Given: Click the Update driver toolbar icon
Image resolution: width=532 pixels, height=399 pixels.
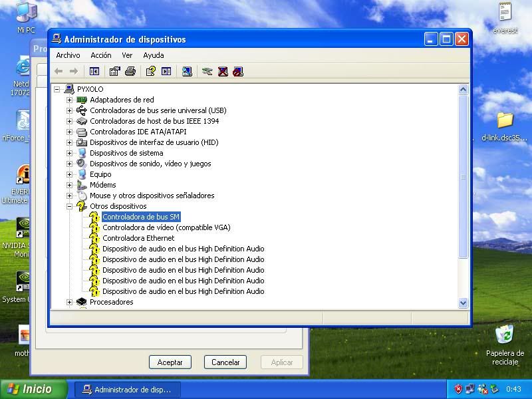Looking at the screenshot, I should pos(207,71).
